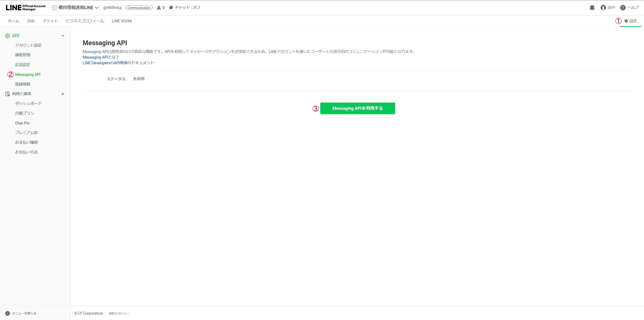
Task: Open お支払い方法 in the sidebar
Action: pos(27,152)
